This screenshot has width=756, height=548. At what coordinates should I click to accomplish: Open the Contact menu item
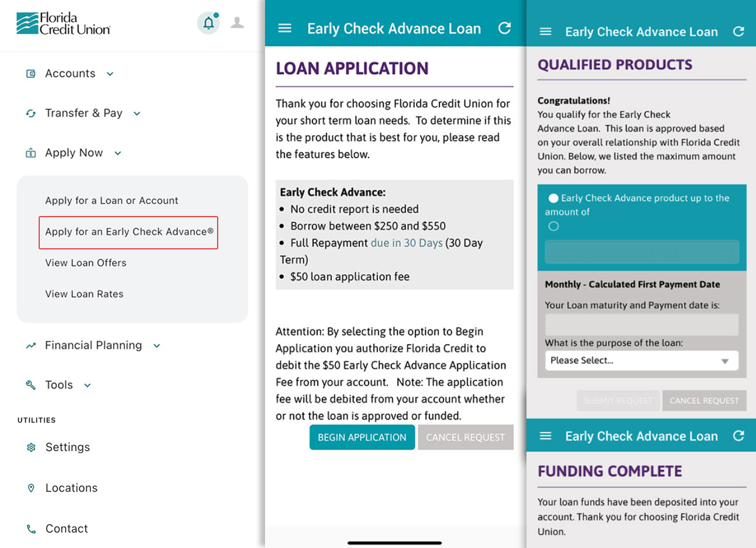click(x=67, y=529)
